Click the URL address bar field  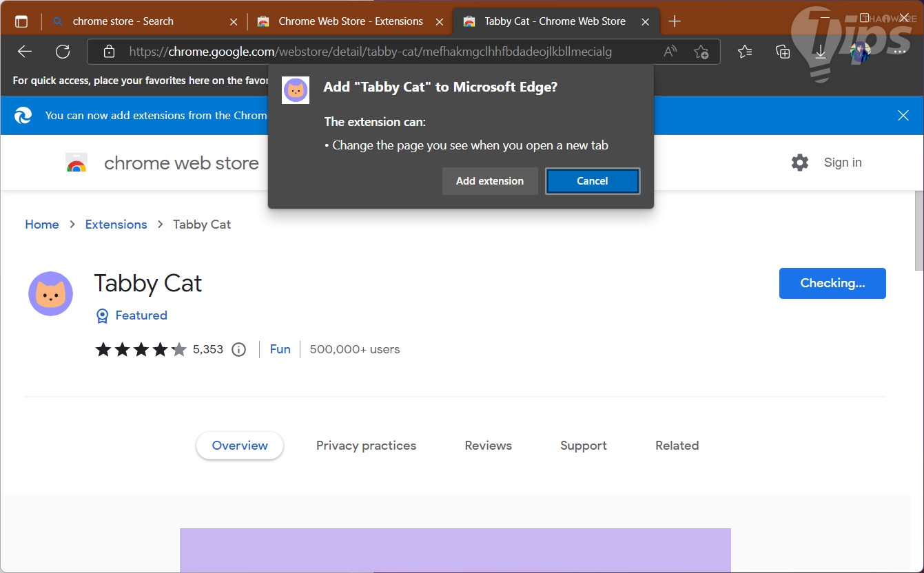coord(386,52)
